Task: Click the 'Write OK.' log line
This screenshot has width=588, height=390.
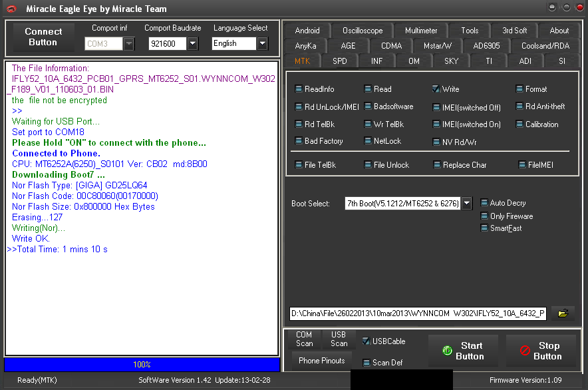Action: [x=31, y=239]
